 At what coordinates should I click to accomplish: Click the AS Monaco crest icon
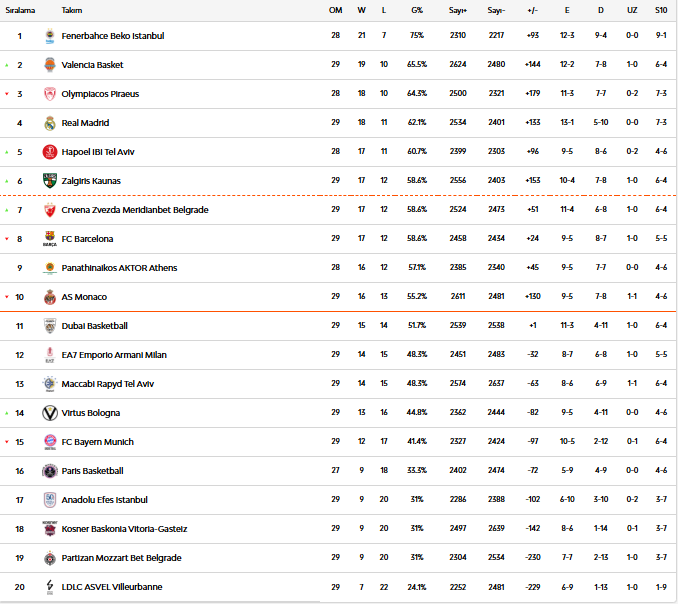tap(50, 297)
